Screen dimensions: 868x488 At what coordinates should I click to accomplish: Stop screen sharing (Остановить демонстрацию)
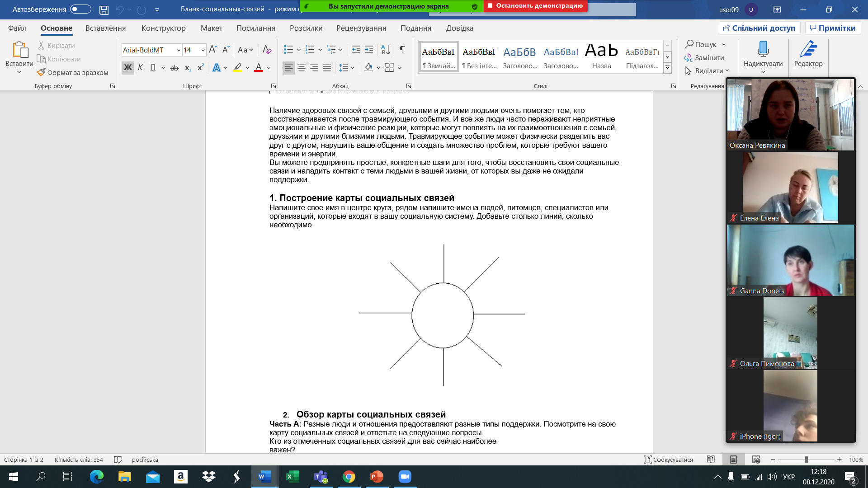click(x=535, y=6)
